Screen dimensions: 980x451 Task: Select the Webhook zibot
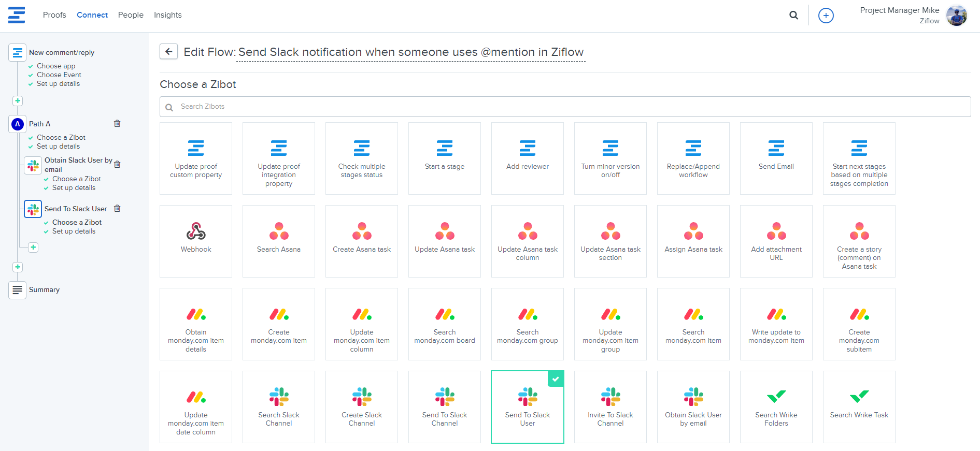pyautogui.click(x=196, y=241)
